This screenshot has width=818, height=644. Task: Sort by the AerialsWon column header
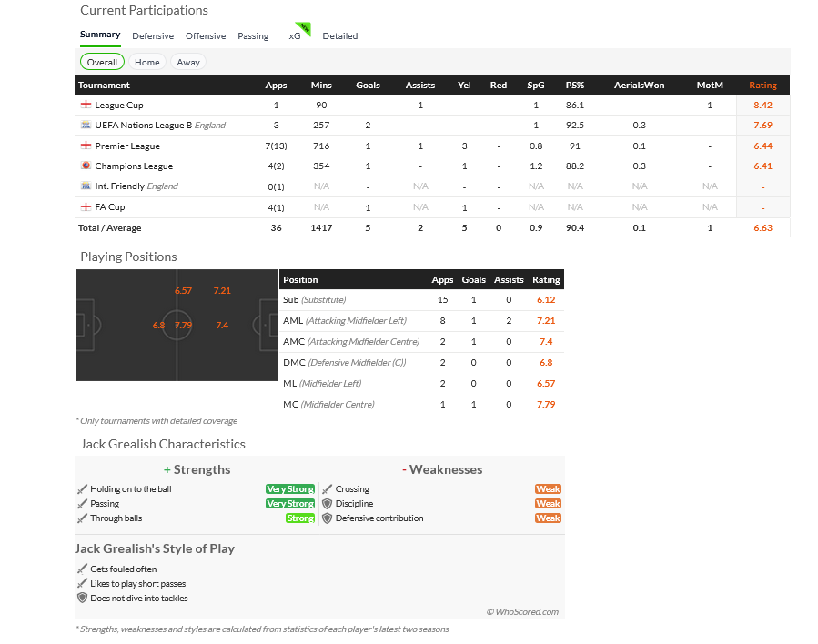coord(639,85)
